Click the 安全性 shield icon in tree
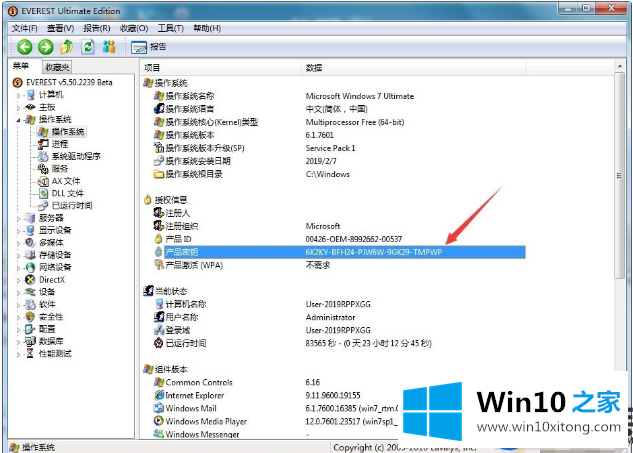This screenshot has height=453, width=633. [30, 317]
